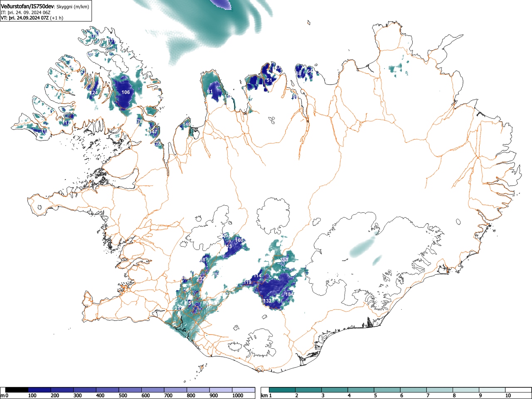Click the 1000 tick label on meter legend
532x399 pixels.
pos(238,396)
